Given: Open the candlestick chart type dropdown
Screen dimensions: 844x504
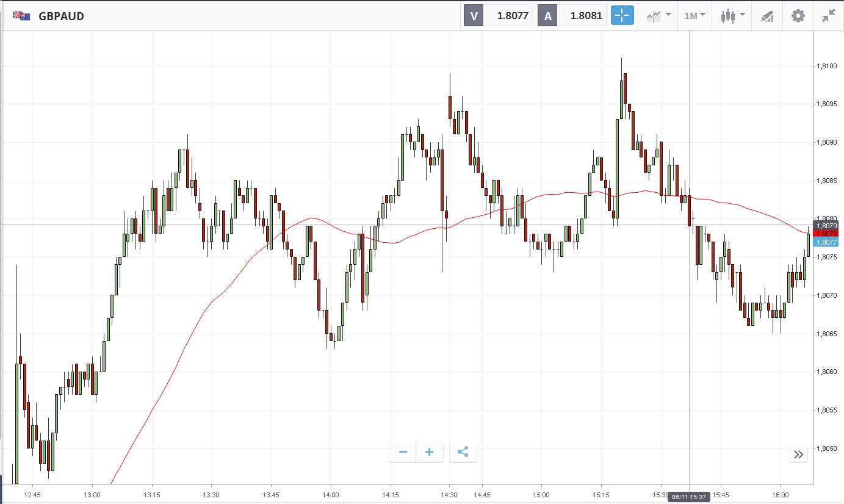Looking at the screenshot, I should (732, 16).
